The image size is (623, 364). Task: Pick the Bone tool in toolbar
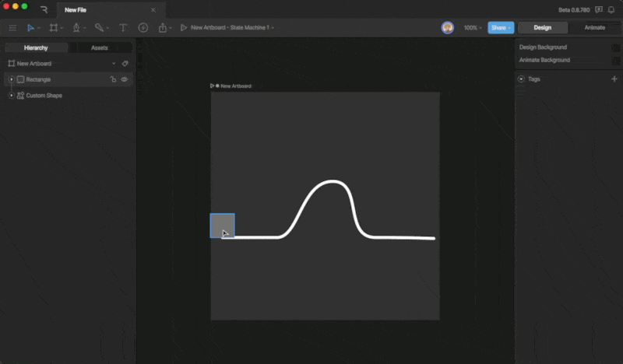coord(99,27)
